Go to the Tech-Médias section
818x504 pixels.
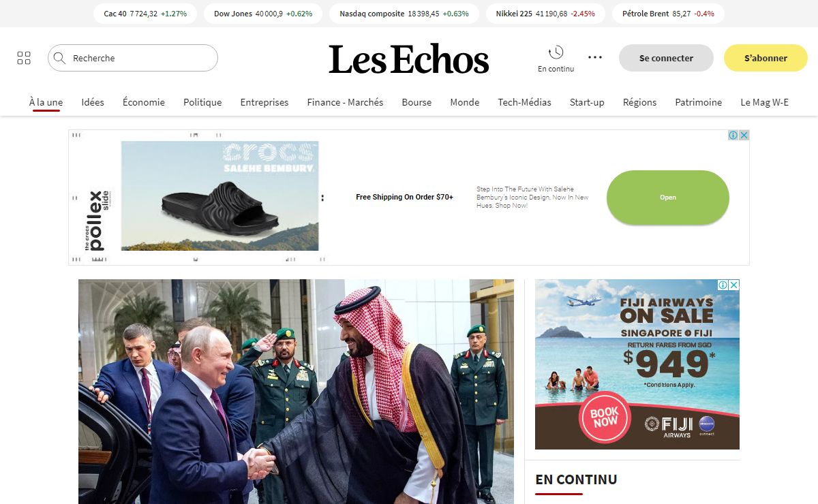point(524,102)
